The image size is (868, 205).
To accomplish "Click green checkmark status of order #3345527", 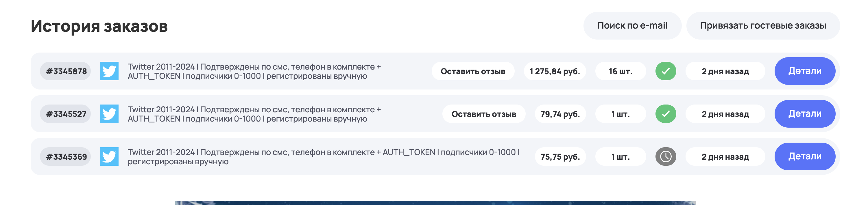I will coord(666,114).
